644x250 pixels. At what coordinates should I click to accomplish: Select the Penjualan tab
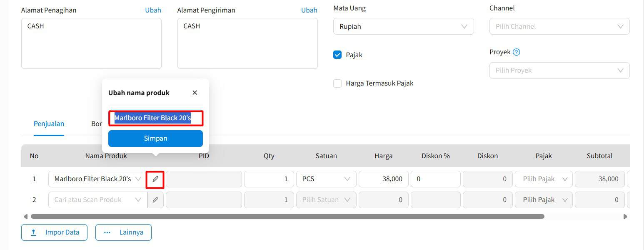point(49,124)
